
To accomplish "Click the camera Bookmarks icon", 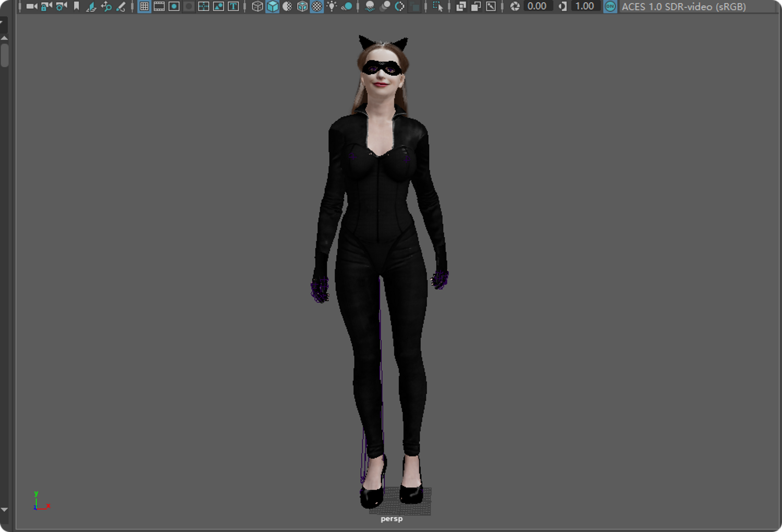I will pos(77,6).
